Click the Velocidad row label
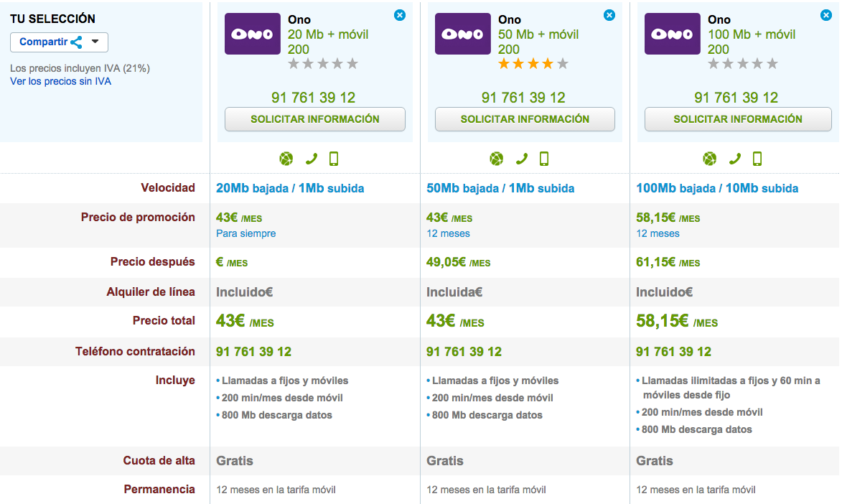This screenshot has width=842, height=504. coord(167,188)
